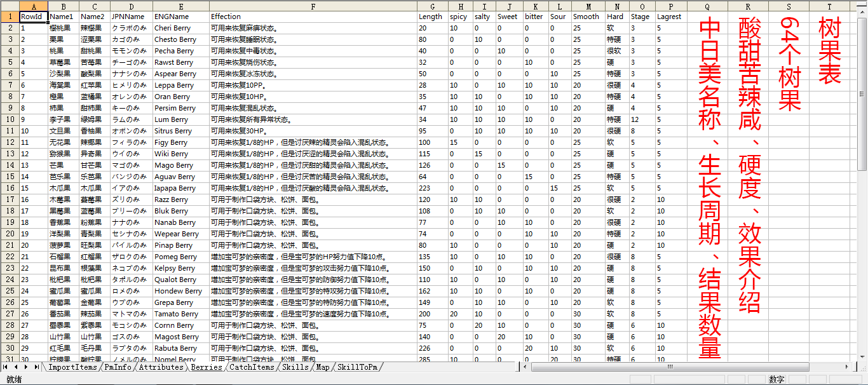Click the Lagrest header cell
The image size is (868, 385).
point(670,17)
